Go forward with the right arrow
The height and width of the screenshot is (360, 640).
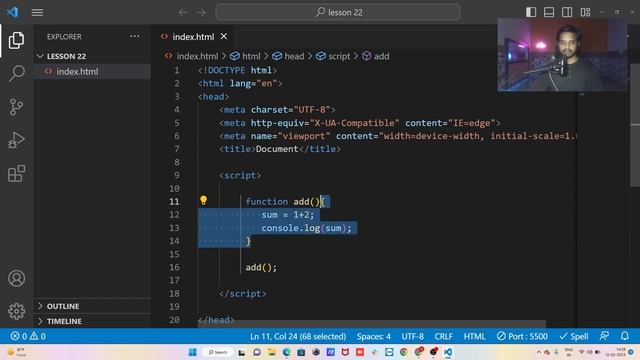coord(201,12)
